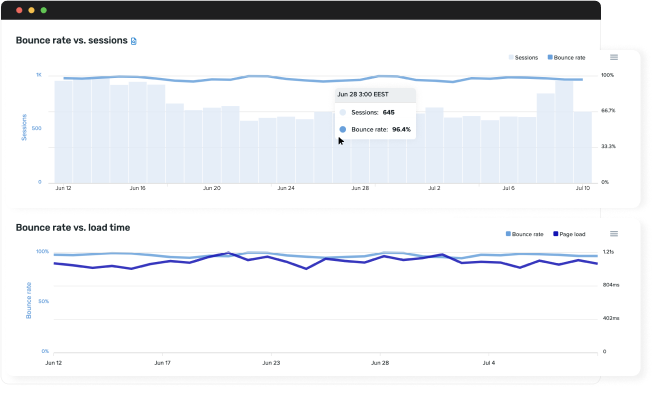Click the Sessions legend color swatch
Image resolution: width=654 pixels, height=410 pixels.
(511, 57)
